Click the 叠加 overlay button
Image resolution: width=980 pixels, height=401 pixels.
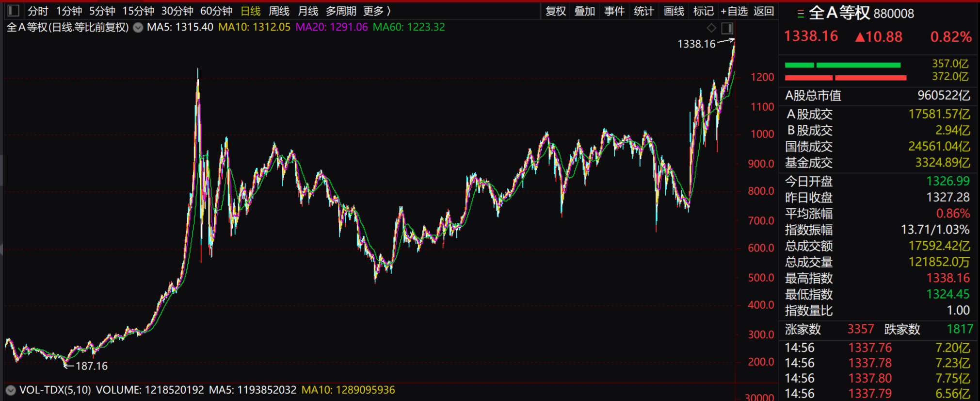(585, 11)
